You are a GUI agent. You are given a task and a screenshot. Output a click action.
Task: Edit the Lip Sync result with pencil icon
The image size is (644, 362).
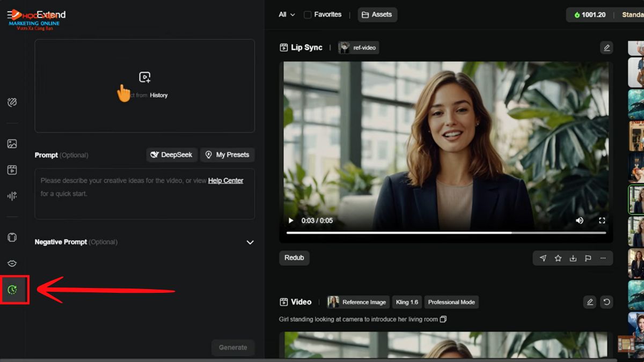pyautogui.click(x=606, y=48)
